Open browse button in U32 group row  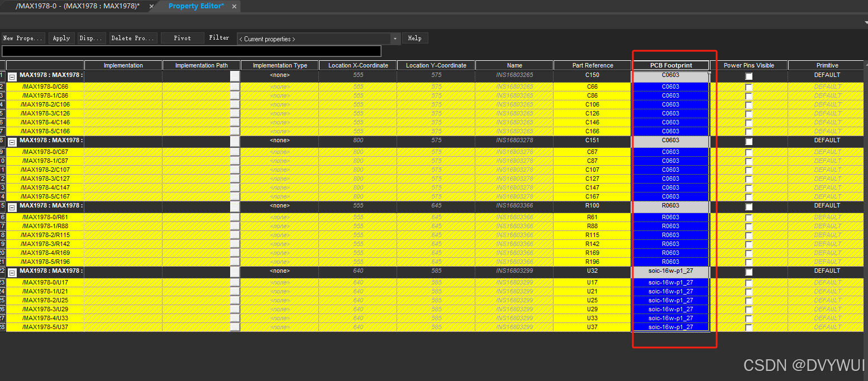point(235,272)
